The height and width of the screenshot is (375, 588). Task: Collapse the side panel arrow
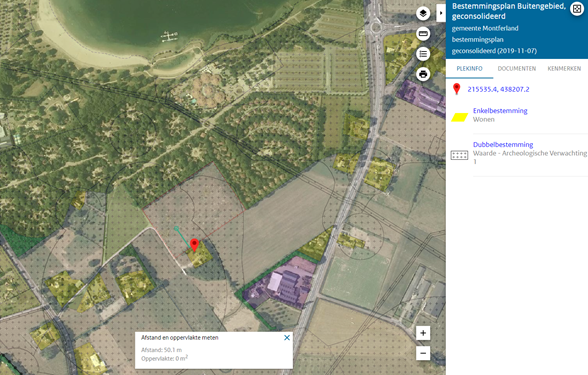441,13
